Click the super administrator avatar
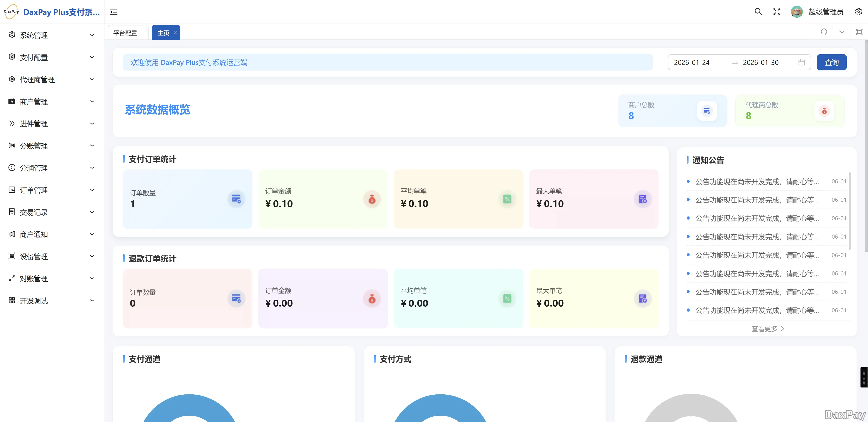Viewport: 868px width, 422px height. [797, 12]
